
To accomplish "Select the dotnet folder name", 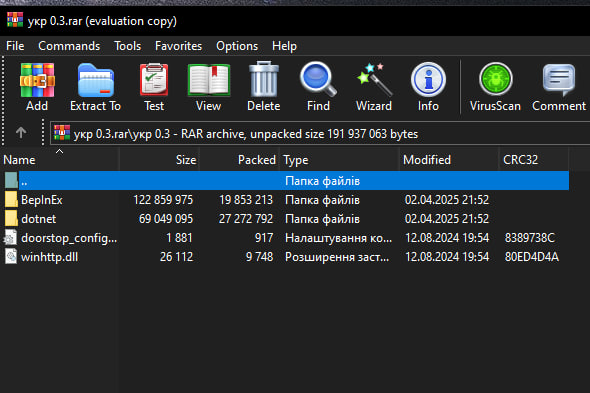I will (x=38, y=219).
